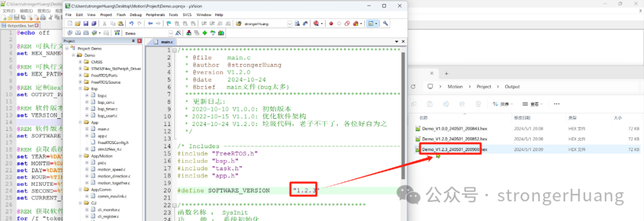
Task: Click Delete trash icon in Explorer toolbar
Action: pyautogui.click(x=478, y=104)
